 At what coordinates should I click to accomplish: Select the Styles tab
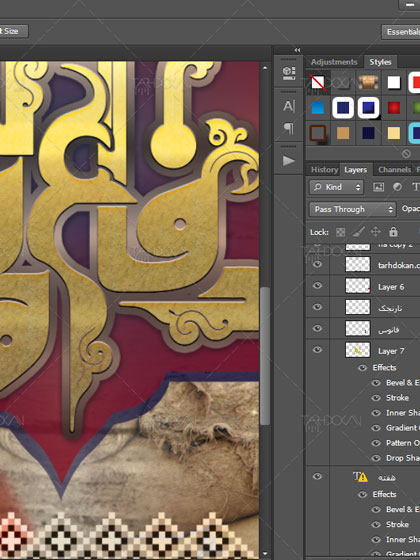tap(380, 62)
